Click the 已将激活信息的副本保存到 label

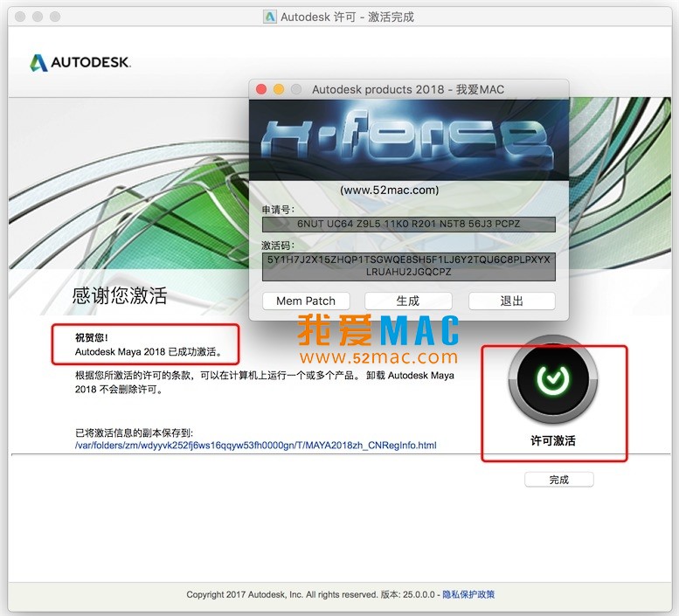point(134,433)
